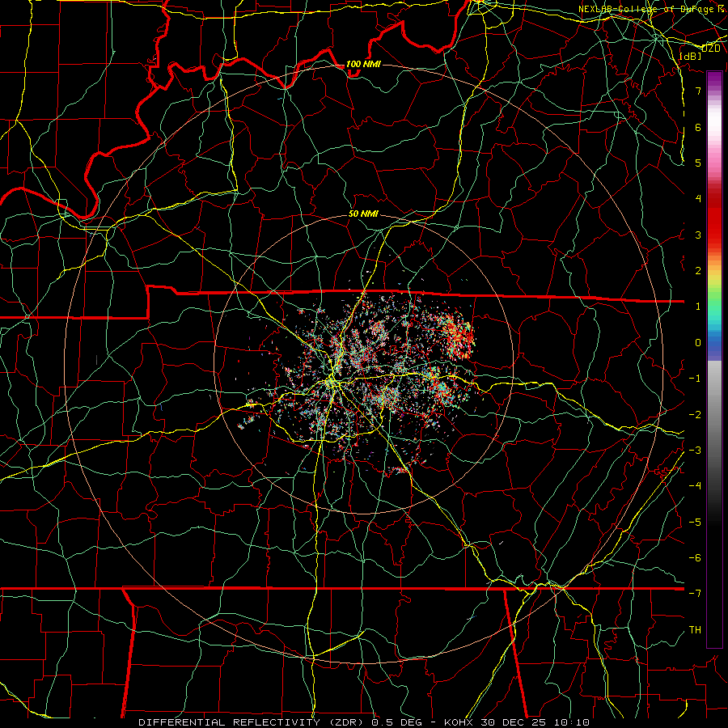728x728 pixels.
Task: Click the "[dB]" unit label above the scale
Action: (690, 56)
